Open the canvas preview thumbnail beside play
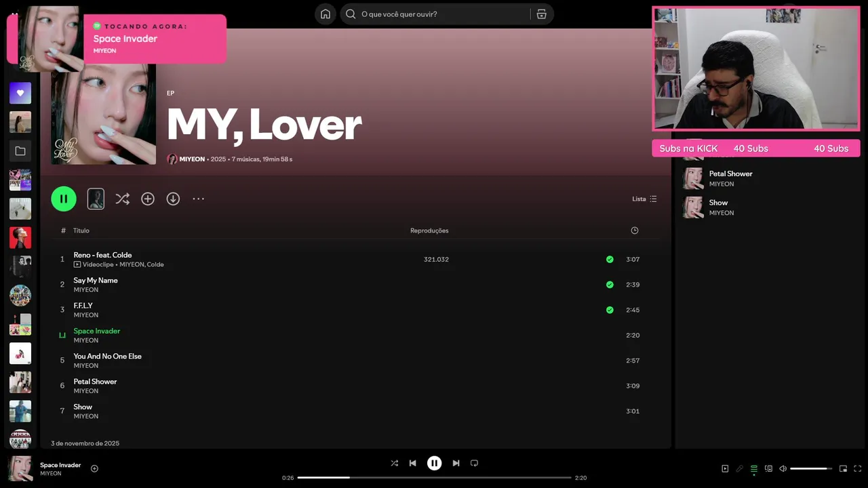The height and width of the screenshot is (488, 868). (96, 199)
